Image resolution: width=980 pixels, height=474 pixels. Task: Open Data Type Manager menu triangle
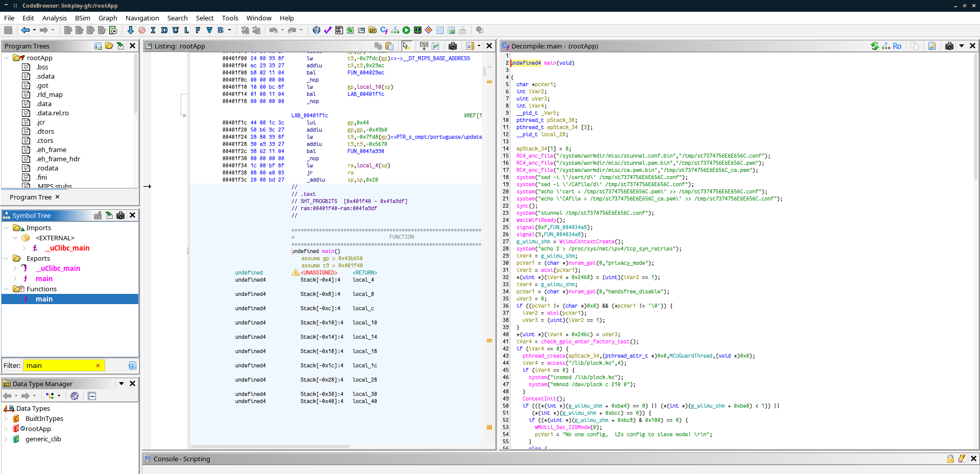click(121, 384)
